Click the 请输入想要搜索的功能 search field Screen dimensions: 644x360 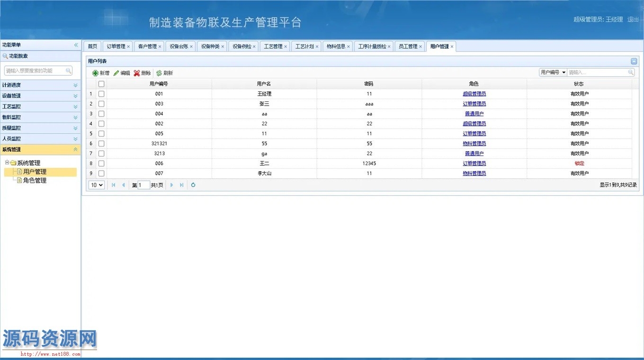tap(36, 71)
